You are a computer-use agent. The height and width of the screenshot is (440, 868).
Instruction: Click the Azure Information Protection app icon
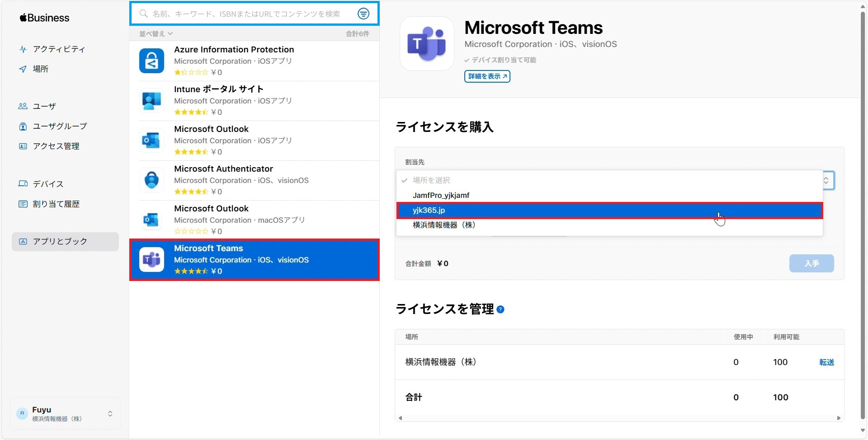[151, 61]
